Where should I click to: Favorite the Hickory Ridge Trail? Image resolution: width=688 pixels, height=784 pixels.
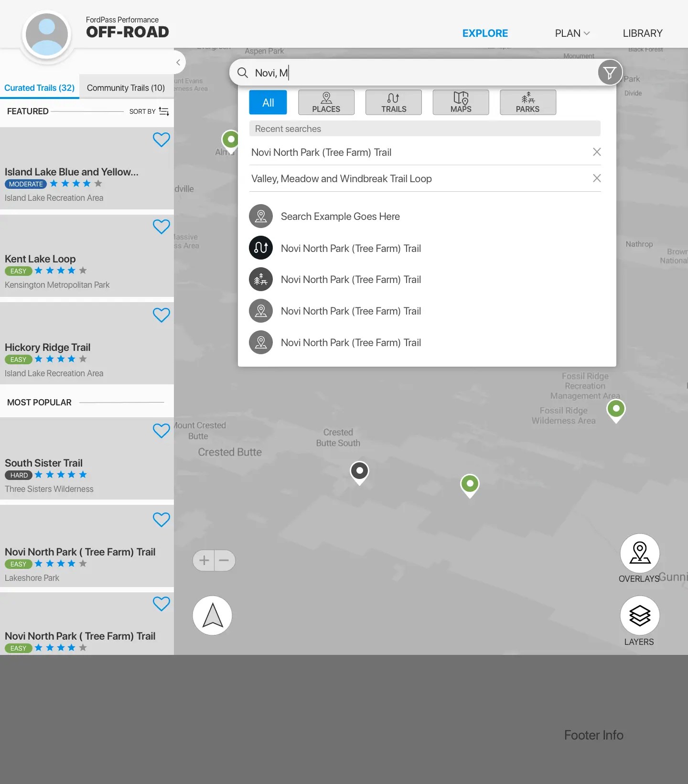161,315
